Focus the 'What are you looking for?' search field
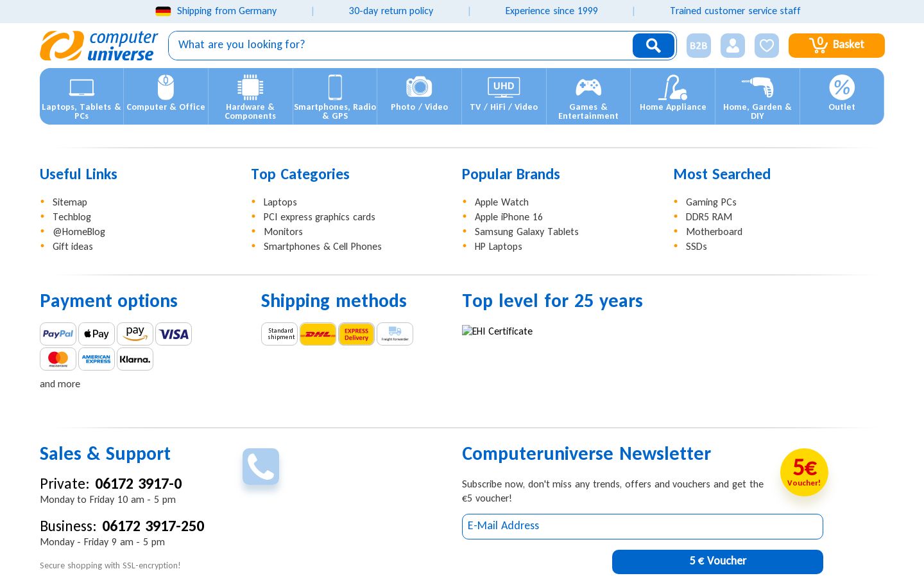 pos(400,45)
